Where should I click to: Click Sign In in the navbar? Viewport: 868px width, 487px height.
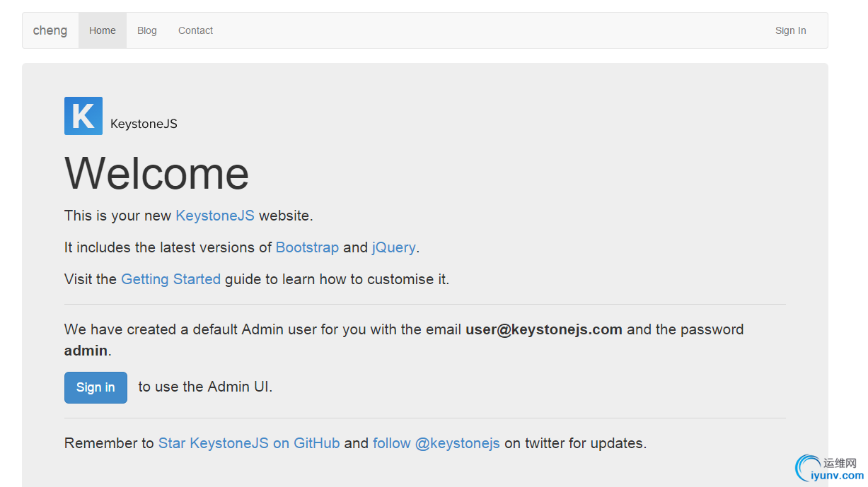click(790, 30)
